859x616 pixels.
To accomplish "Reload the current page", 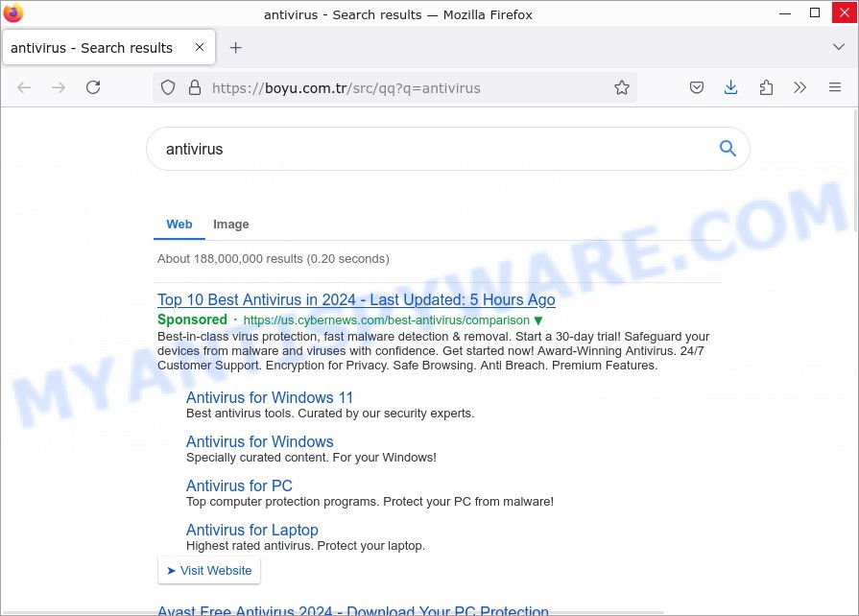I will 93,87.
